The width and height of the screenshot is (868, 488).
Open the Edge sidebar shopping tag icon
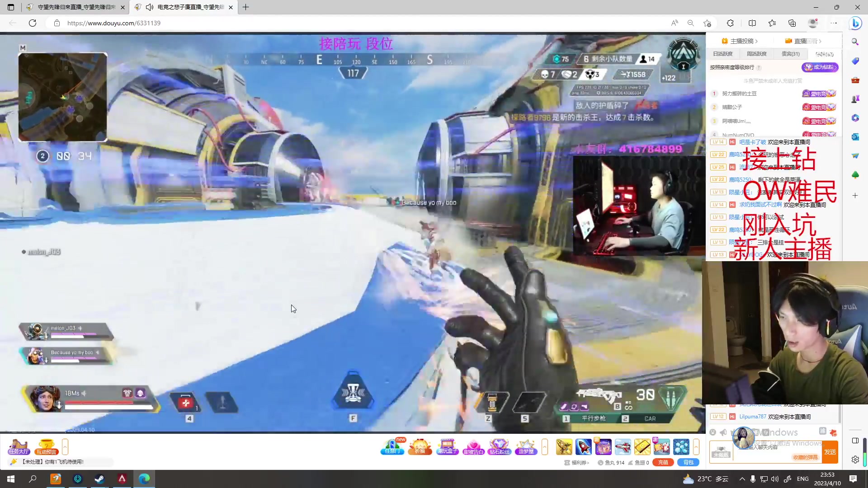tap(855, 61)
